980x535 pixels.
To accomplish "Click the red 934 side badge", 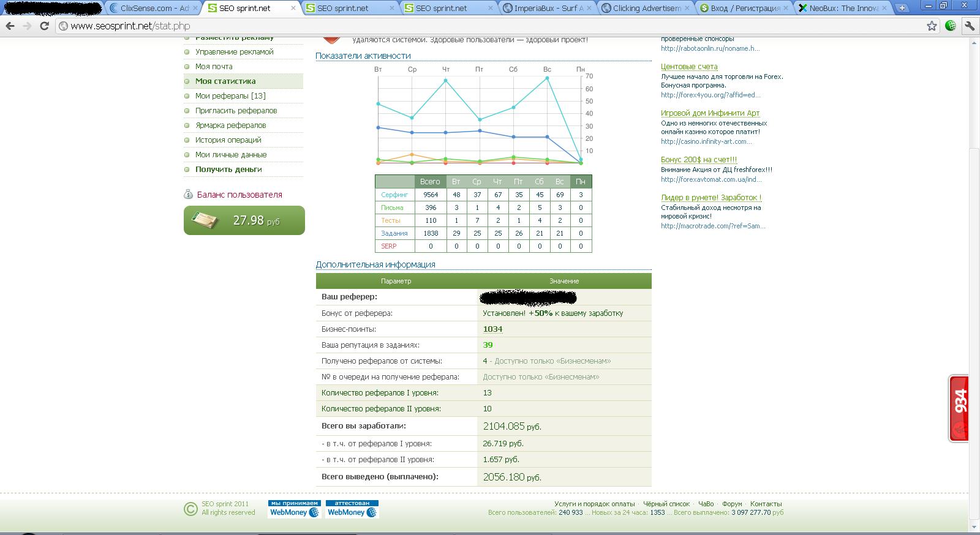I will [959, 408].
